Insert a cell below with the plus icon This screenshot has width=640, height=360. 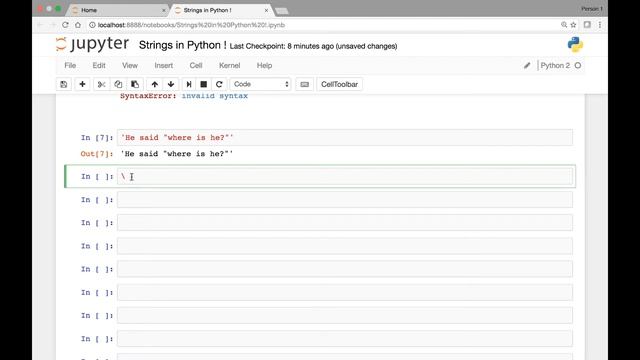tap(82, 84)
